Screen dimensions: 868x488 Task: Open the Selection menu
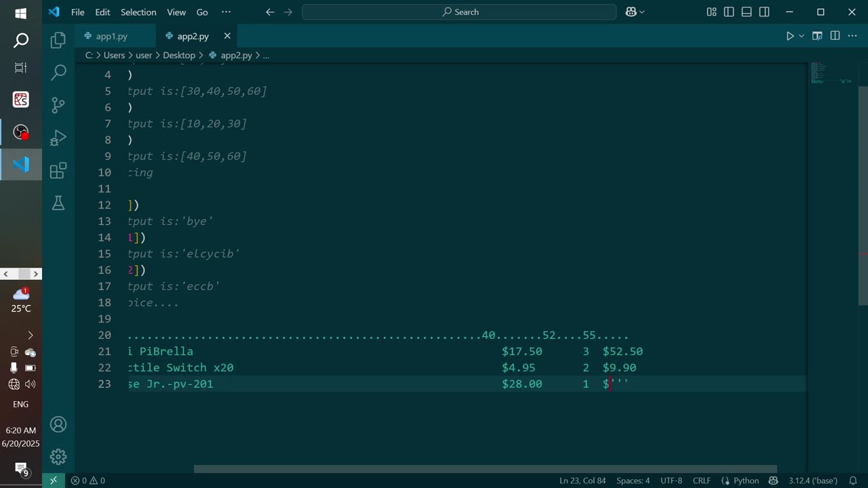[x=138, y=12]
